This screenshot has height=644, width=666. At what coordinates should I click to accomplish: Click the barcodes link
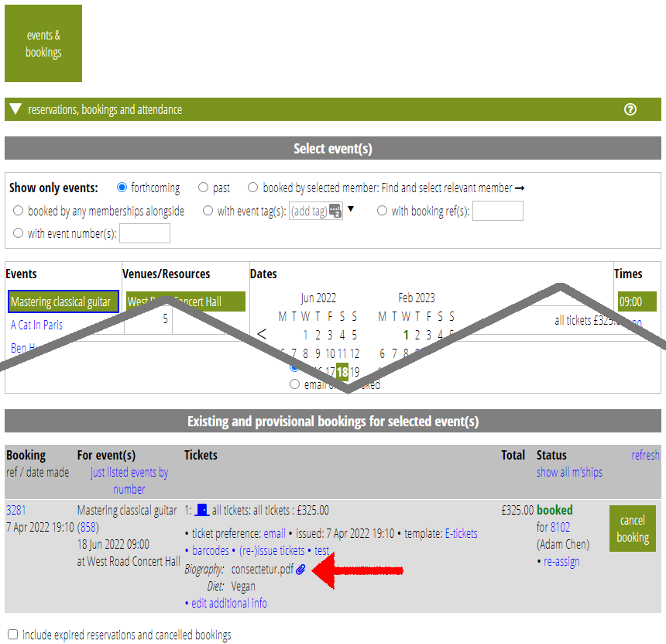point(210,550)
